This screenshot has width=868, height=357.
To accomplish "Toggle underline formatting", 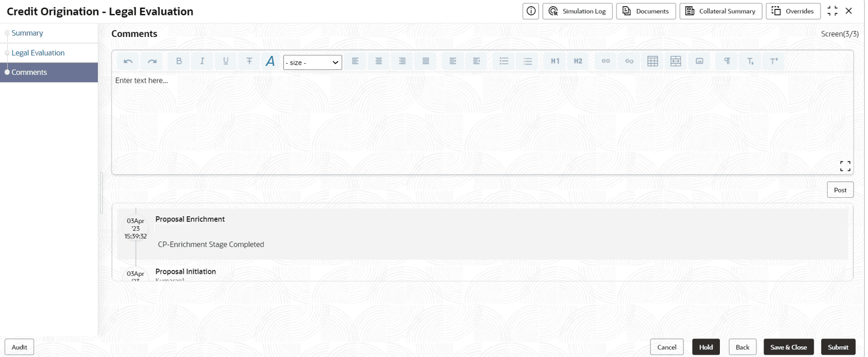I will [x=226, y=61].
